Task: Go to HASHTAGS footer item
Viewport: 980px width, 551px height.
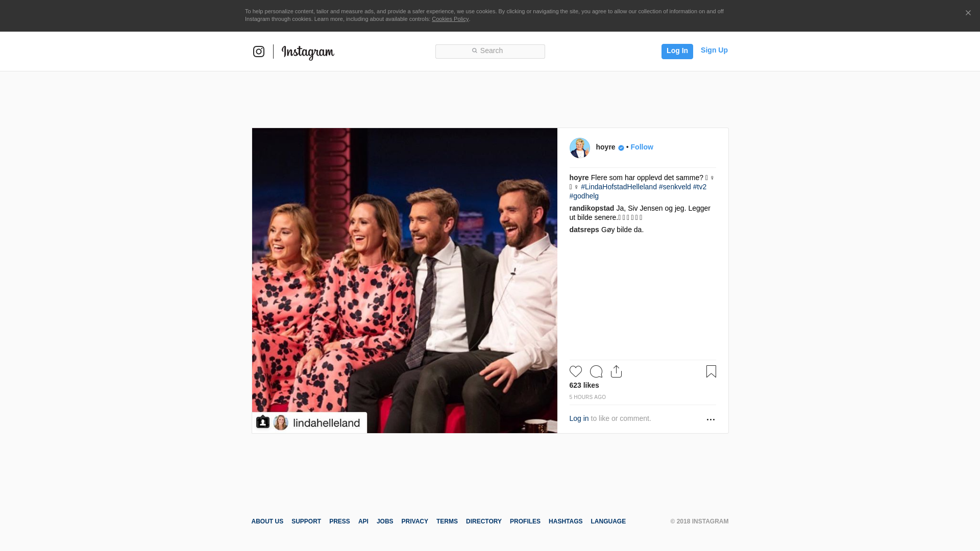Action: [565, 521]
